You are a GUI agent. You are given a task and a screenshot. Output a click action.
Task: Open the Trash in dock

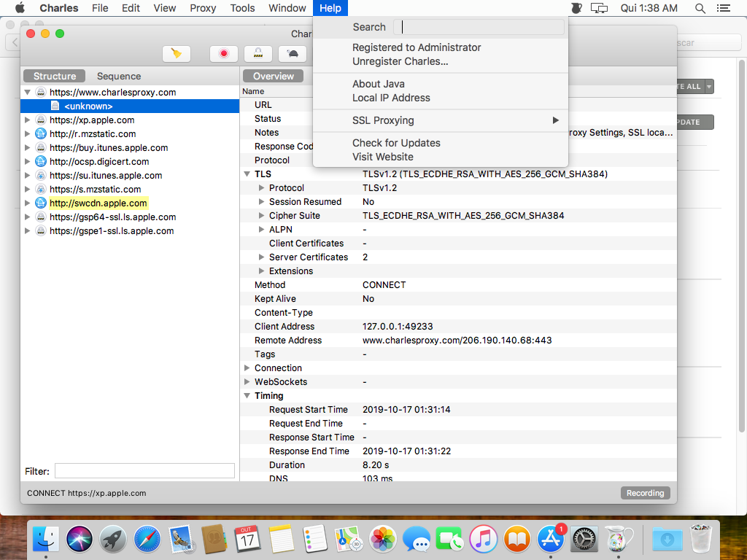point(701,539)
